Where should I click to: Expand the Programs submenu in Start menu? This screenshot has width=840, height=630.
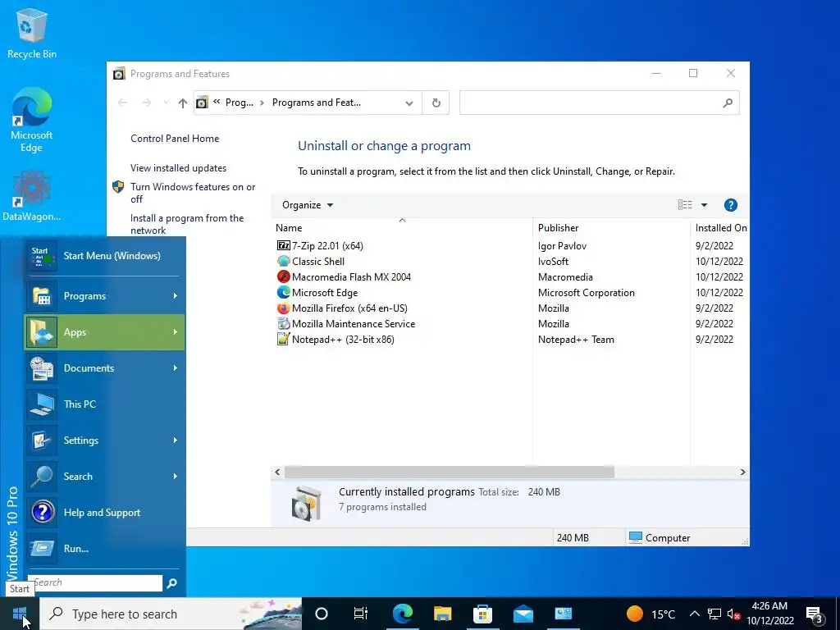tap(104, 296)
